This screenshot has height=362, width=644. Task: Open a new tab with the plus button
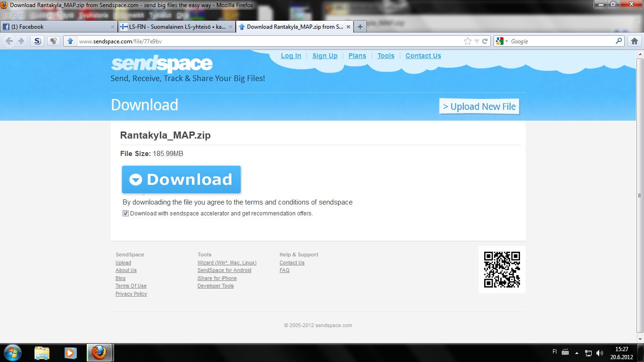(x=360, y=27)
